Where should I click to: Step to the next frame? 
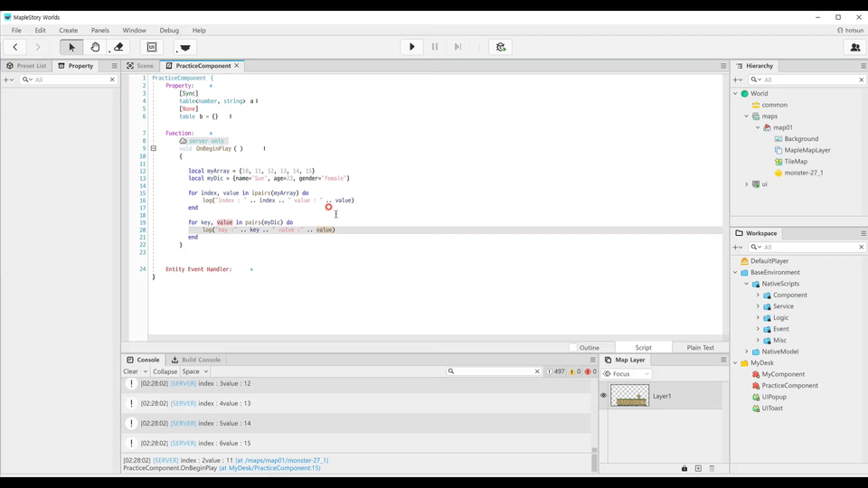pos(458,47)
